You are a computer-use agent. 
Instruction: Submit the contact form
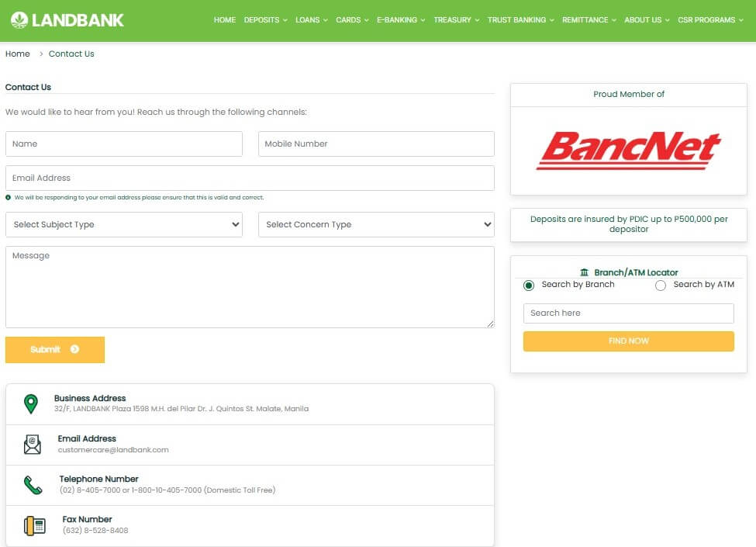click(x=55, y=349)
